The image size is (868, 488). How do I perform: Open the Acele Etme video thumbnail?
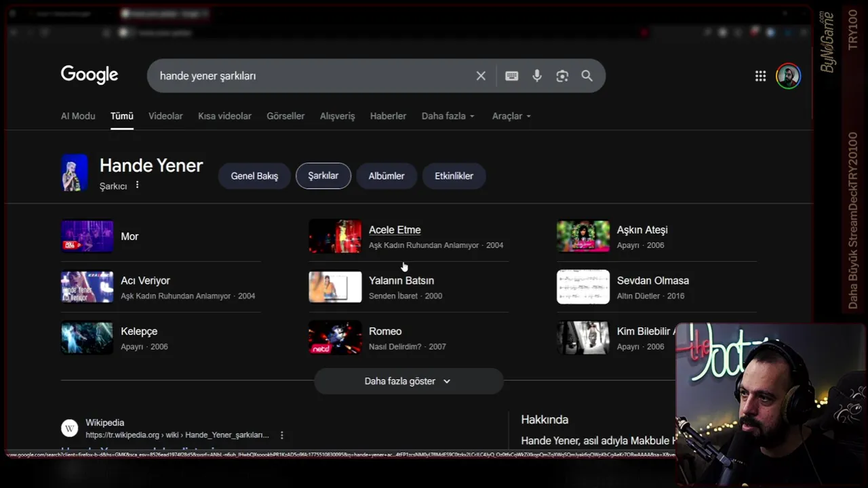click(335, 236)
